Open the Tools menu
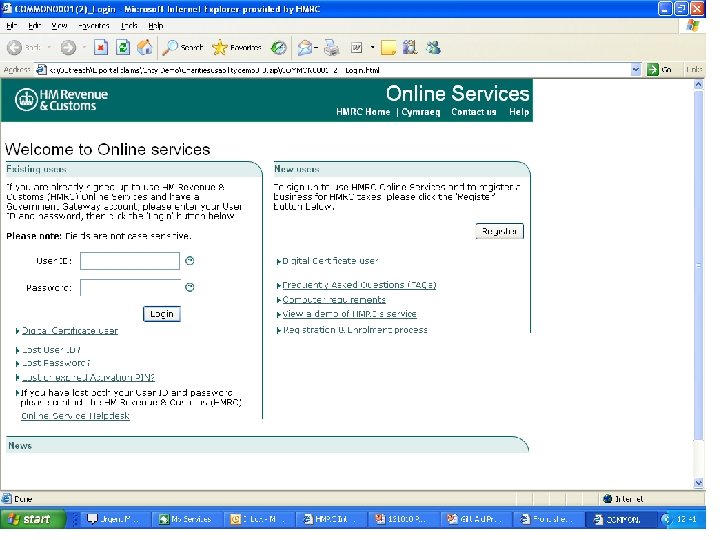 click(x=129, y=26)
